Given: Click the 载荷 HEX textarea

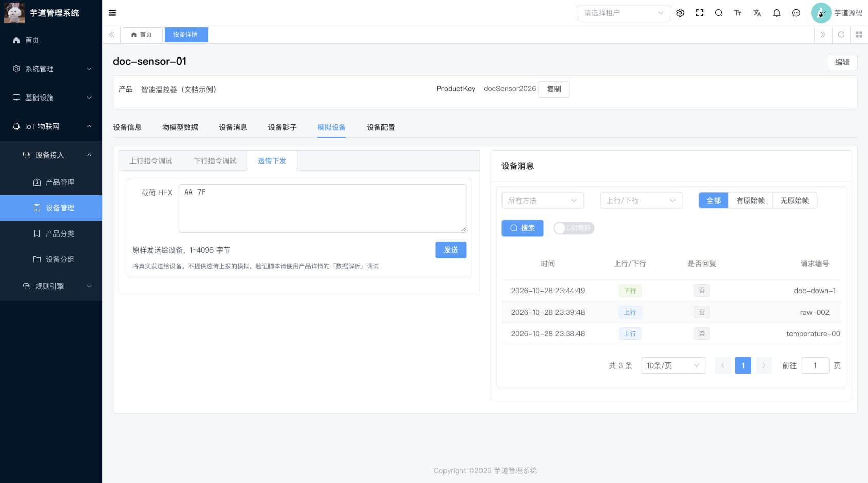Looking at the screenshot, I should [322, 208].
